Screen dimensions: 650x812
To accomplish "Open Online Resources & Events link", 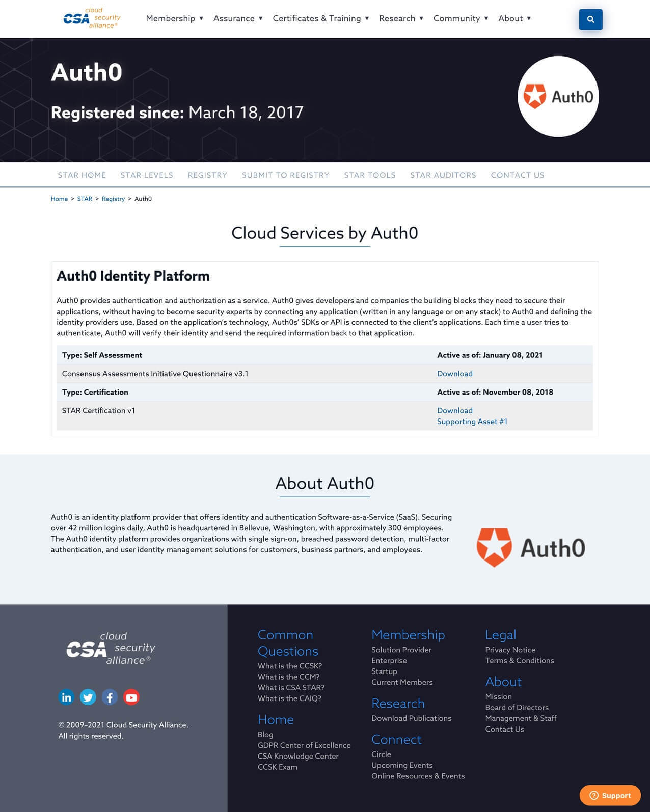I will (418, 776).
